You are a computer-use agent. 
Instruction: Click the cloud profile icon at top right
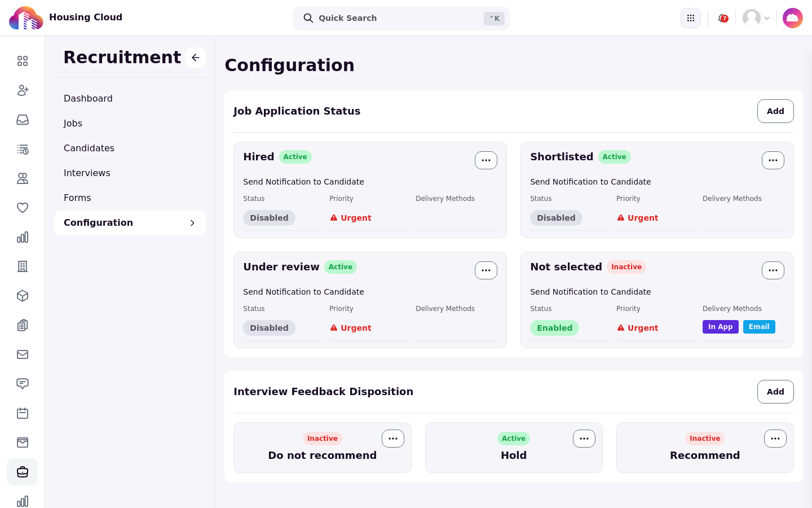(x=793, y=18)
